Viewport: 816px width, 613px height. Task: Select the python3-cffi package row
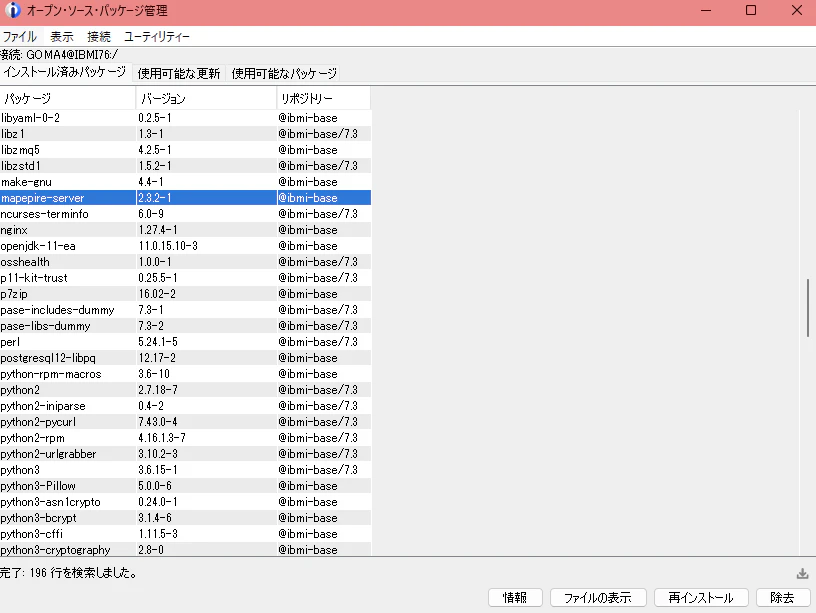185,534
